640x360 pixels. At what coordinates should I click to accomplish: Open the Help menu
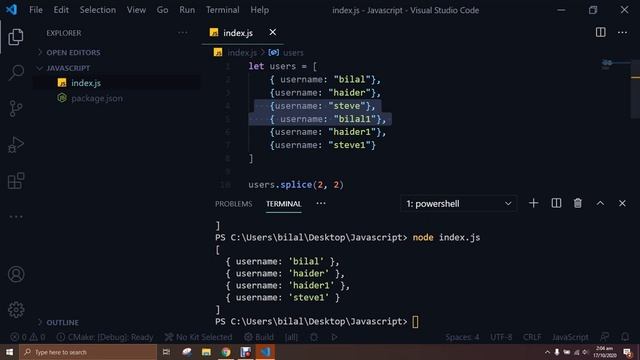point(260,10)
